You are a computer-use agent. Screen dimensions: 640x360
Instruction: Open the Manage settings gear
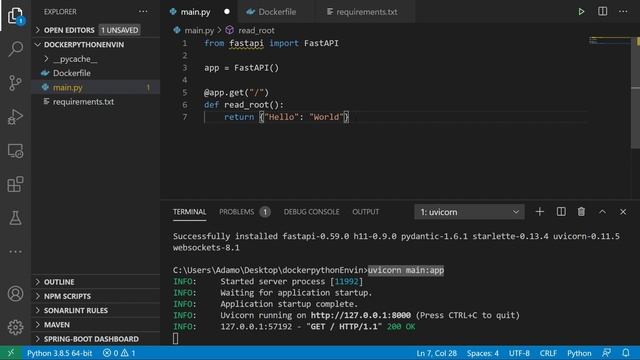click(x=16, y=327)
